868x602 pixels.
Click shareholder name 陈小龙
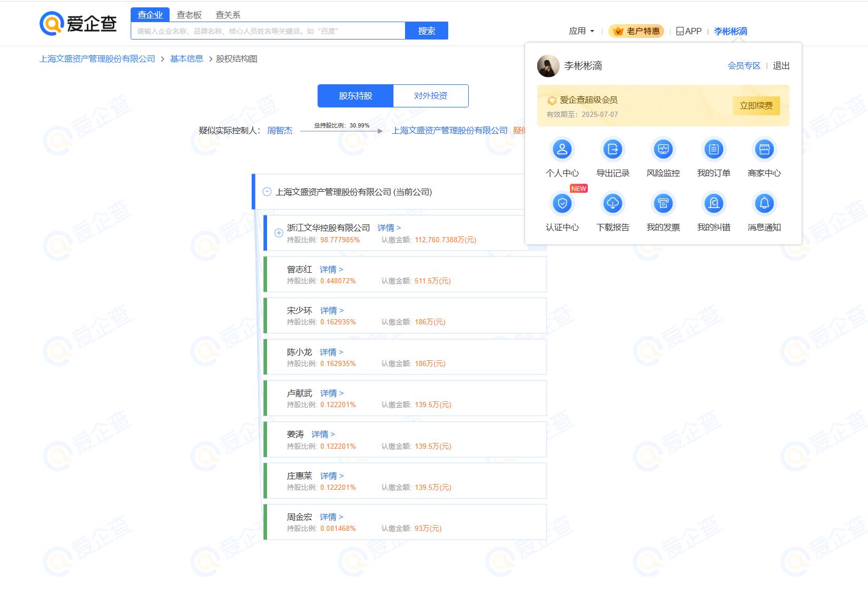click(300, 352)
